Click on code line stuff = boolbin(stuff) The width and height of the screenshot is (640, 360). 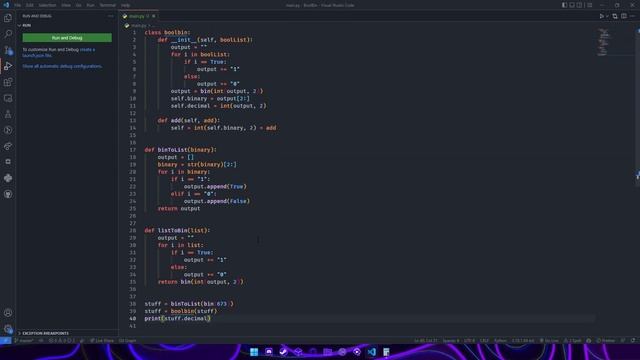[x=181, y=311]
